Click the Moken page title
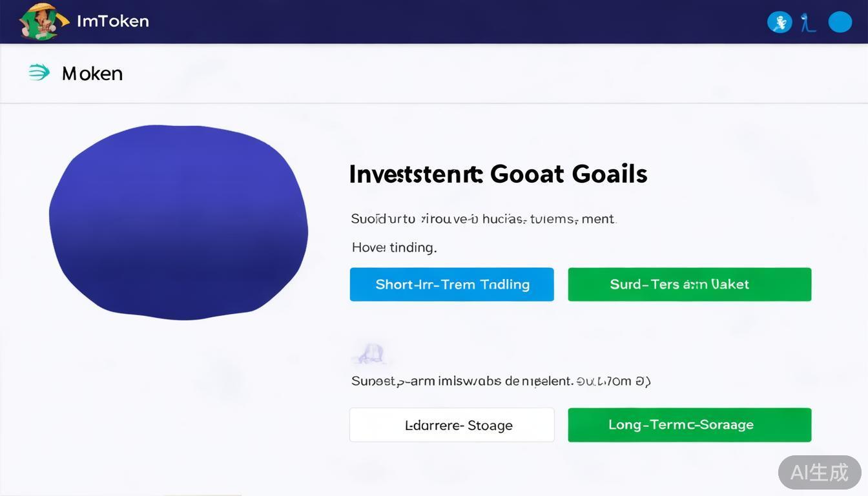The width and height of the screenshot is (868, 496). pos(92,74)
